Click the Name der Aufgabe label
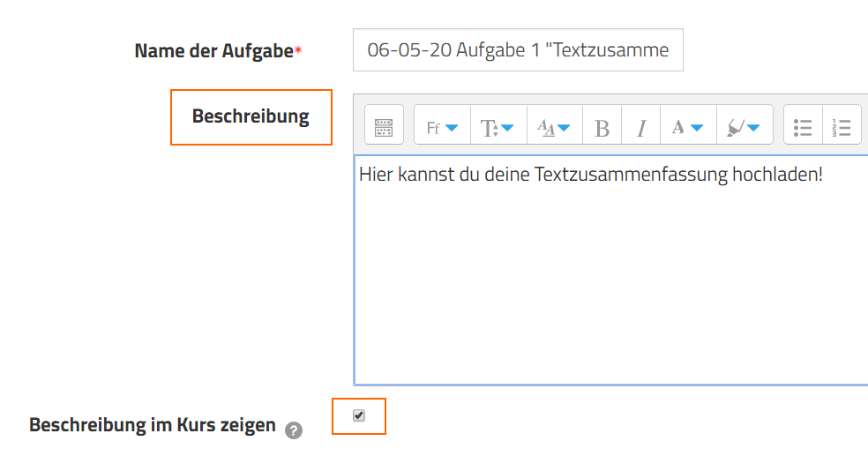Image resolution: width=868 pixels, height=456 pixels. click(x=213, y=51)
